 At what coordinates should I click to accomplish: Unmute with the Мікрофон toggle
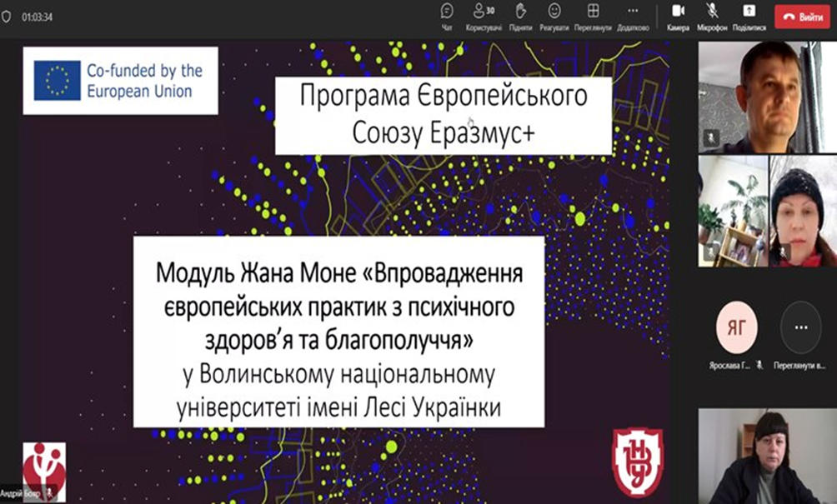712,15
